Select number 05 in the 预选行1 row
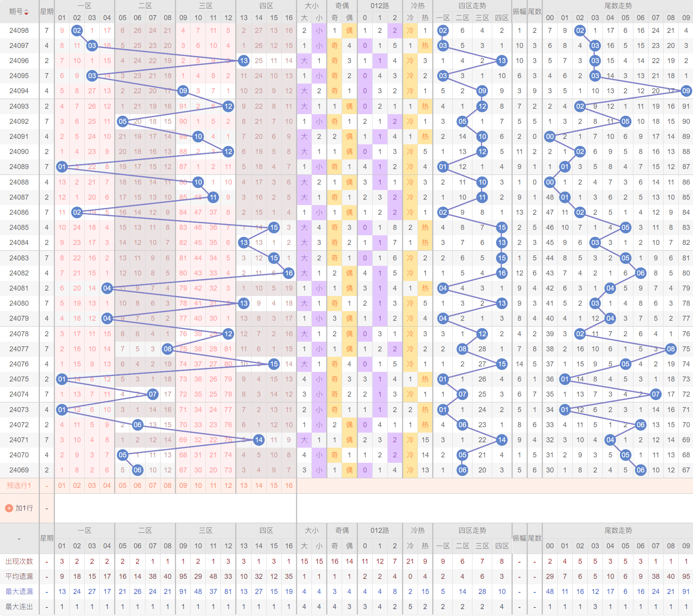This screenshot has height=616, width=693. tap(122, 485)
